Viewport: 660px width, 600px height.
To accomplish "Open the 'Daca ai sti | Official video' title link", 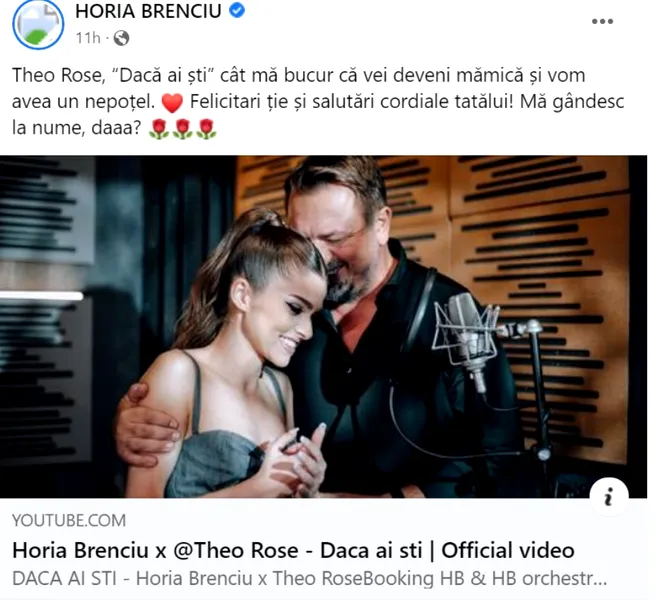I will click(x=293, y=551).
